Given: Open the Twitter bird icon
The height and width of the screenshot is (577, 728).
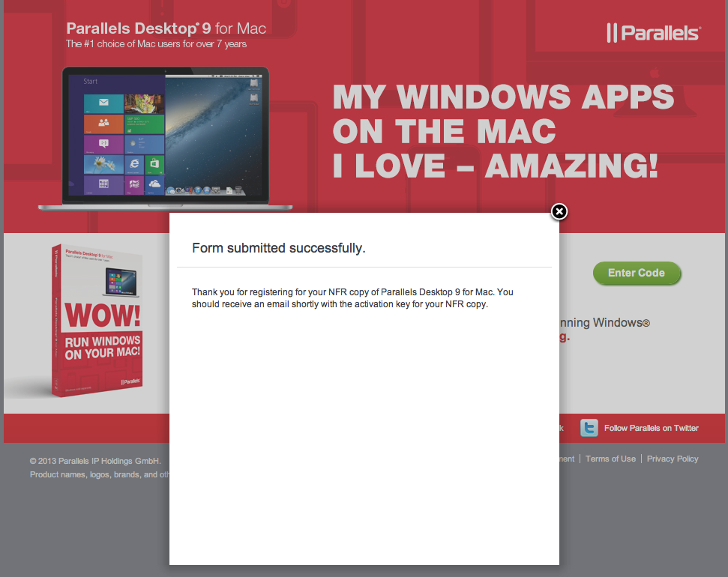Looking at the screenshot, I should (589, 428).
